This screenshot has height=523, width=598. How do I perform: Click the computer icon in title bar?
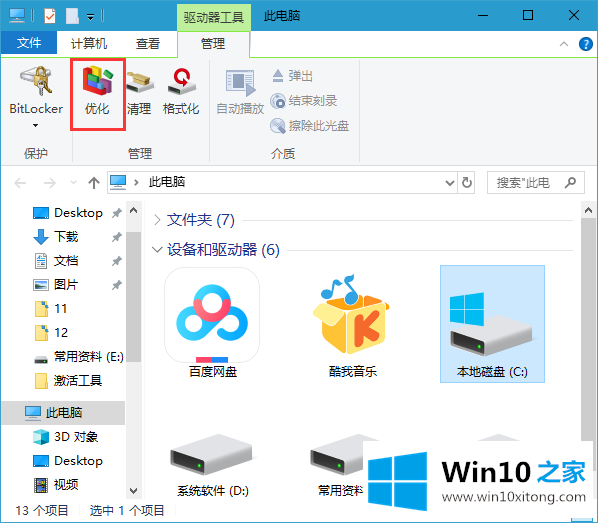17,16
